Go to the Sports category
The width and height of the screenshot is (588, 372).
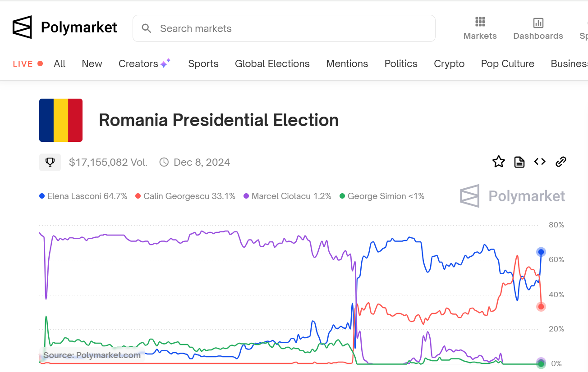[203, 64]
